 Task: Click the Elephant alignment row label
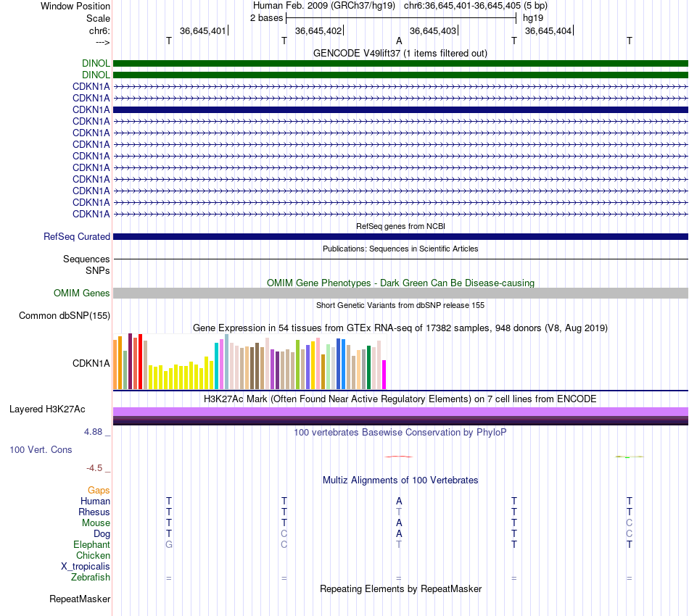coord(91,544)
